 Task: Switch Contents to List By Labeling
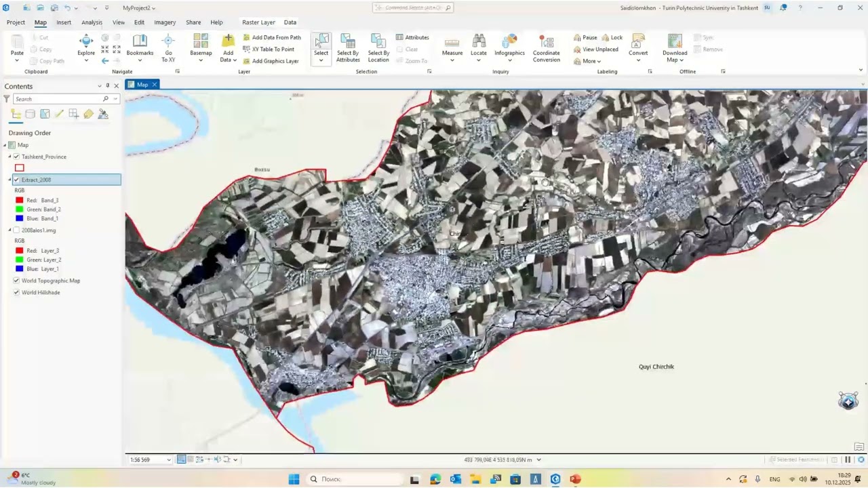click(88, 114)
